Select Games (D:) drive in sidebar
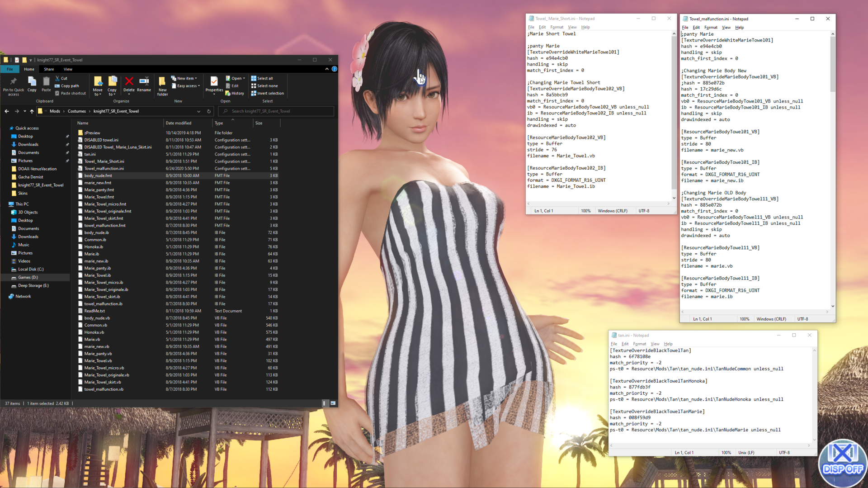Screen dimensions: 868x488 click(28, 278)
